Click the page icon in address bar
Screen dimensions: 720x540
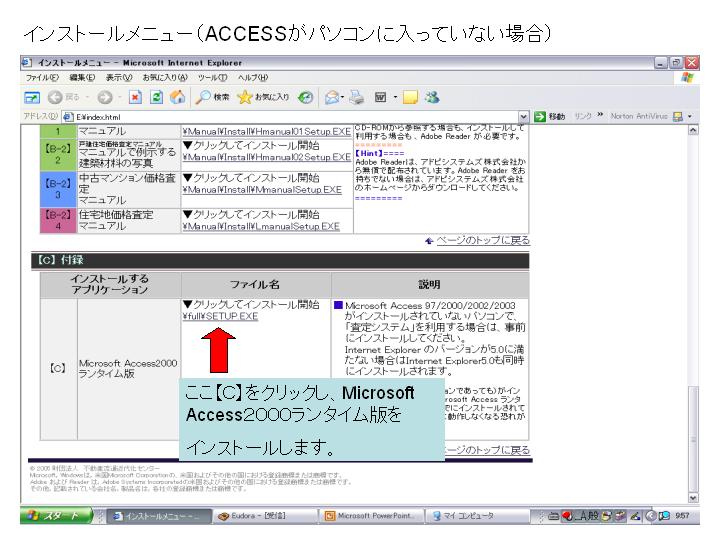click(68, 117)
